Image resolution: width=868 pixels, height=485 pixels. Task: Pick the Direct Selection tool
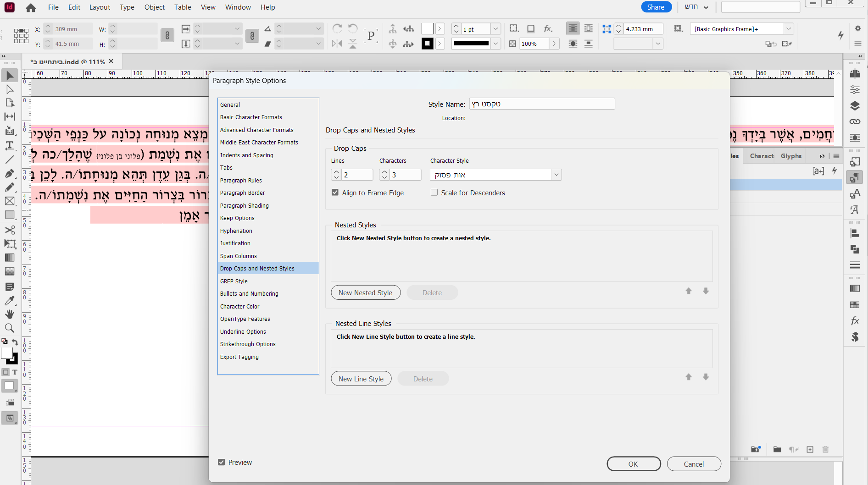pos(10,89)
